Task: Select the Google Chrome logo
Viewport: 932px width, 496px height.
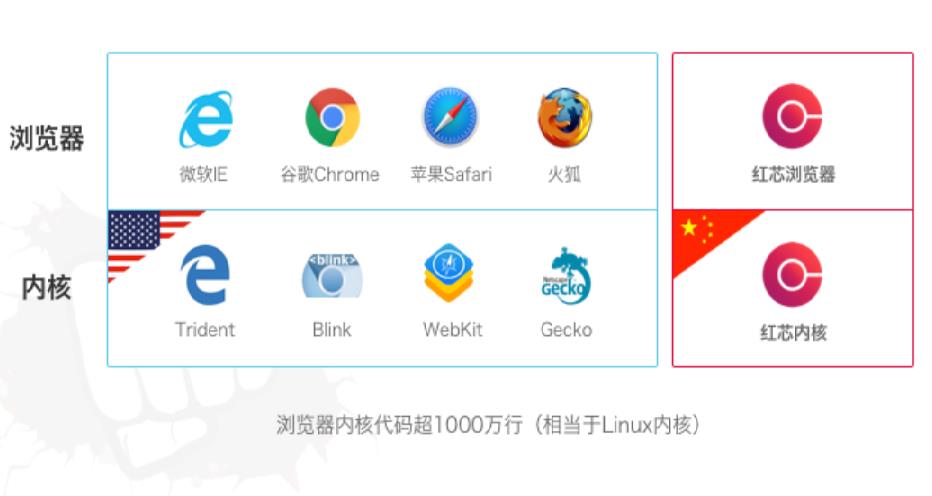Action: [332, 117]
